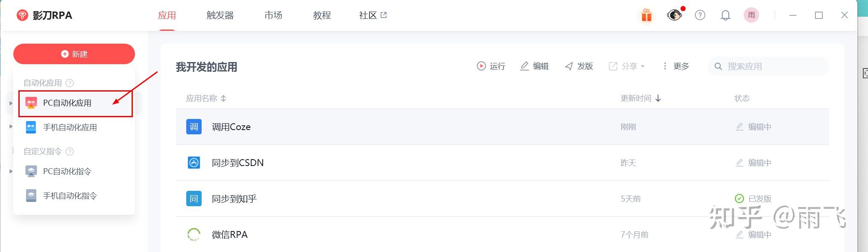Toggle the 更新时间 sort direction arrow
868x252 pixels.
658,98
